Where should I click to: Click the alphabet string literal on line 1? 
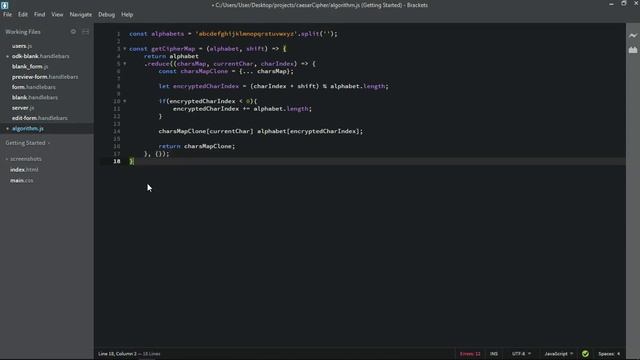(x=246, y=34)
